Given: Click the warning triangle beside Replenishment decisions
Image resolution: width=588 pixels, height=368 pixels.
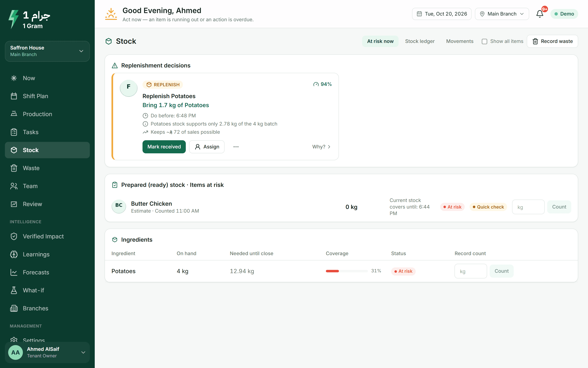Looking at the screenshot, I should click(115, 65).
